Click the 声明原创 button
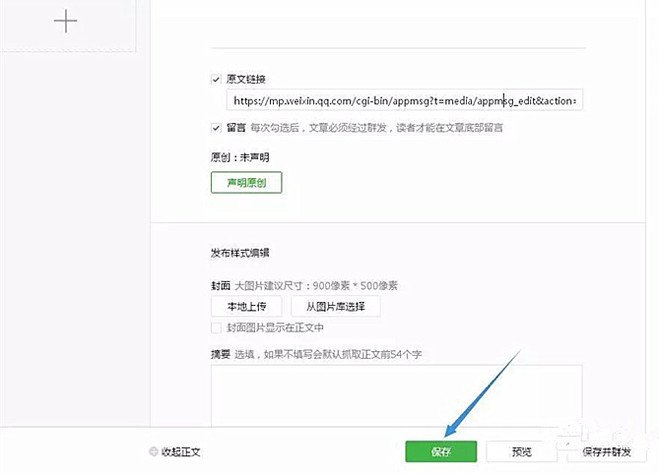Screen dimensions: 659x474 pos(246,182)
